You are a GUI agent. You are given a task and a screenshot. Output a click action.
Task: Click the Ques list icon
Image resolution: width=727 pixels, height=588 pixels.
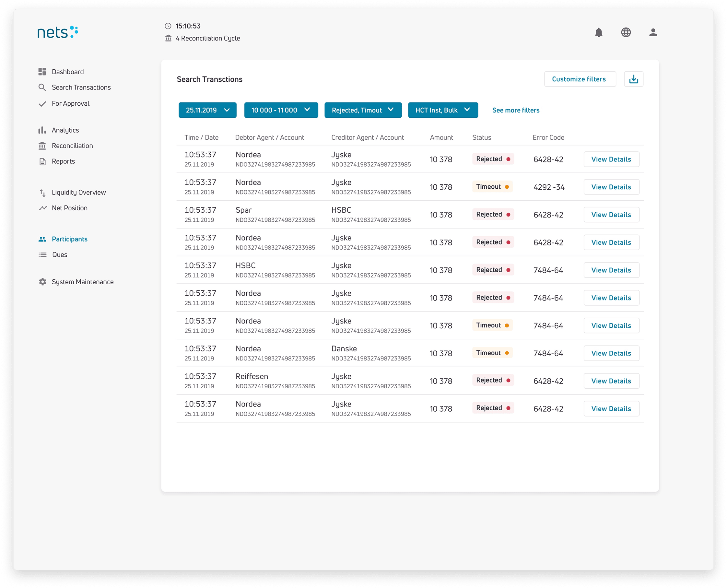click(42, 255)
